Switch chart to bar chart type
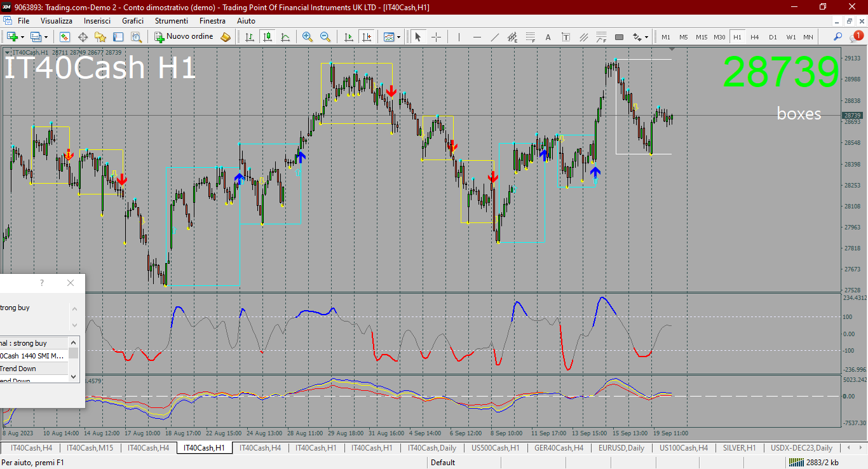Image resolution: width=868 pixels, height=469 pixels. (x=250, y=37)
